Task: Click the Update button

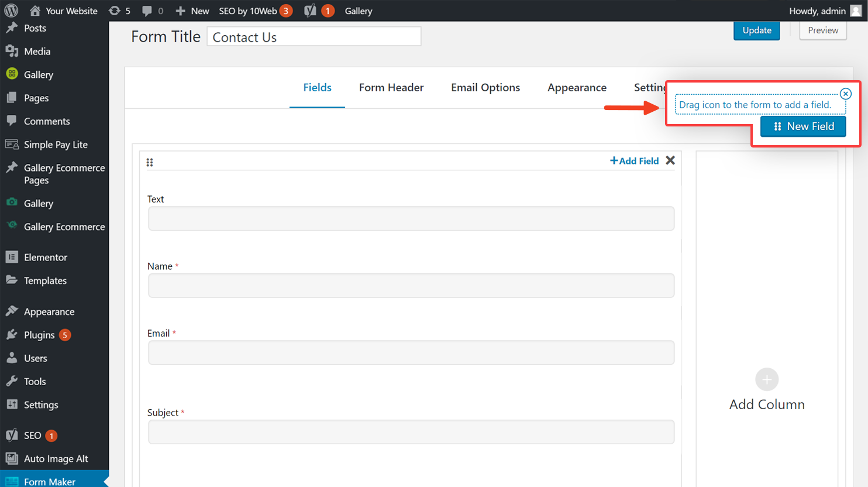Action: pyautogui.click(x=757, y=30)
